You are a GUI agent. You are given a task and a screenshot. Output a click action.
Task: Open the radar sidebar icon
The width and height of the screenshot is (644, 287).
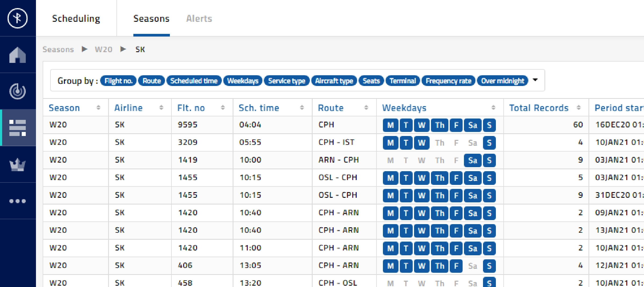(x=17, y=91)
